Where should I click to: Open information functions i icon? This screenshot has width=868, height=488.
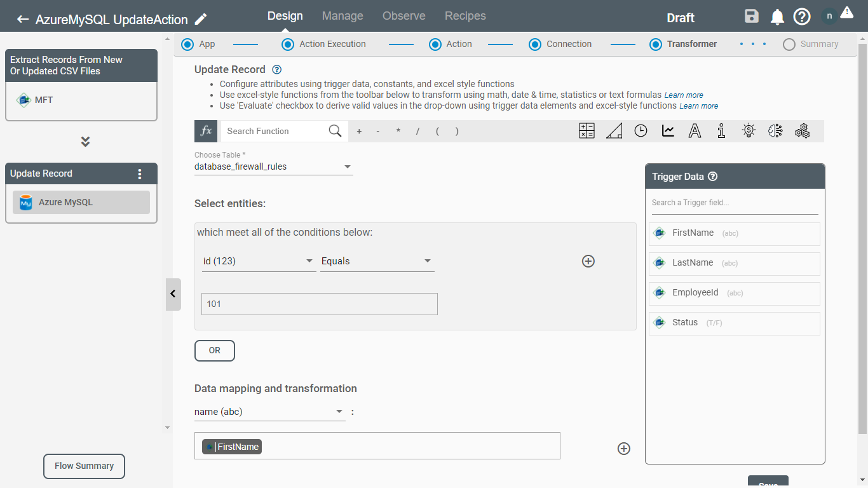(x=721, y=131)
